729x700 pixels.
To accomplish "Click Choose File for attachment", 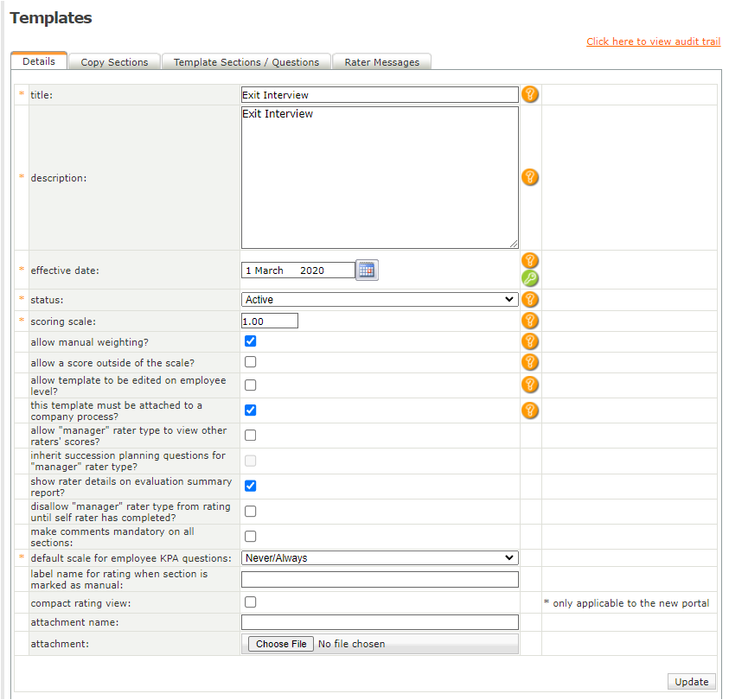I will click(x=281, y=644).
